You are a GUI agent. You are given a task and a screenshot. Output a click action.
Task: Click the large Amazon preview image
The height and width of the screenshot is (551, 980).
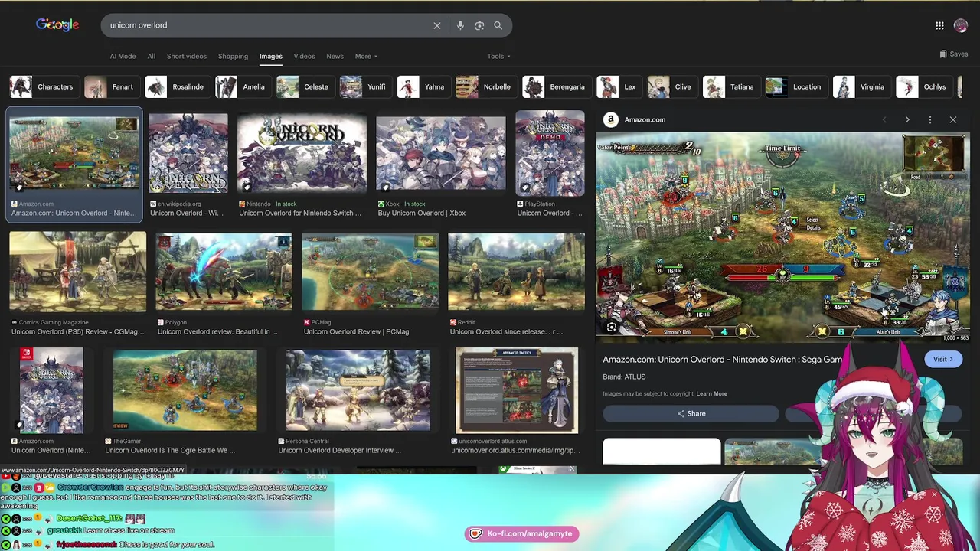point(782,237)
